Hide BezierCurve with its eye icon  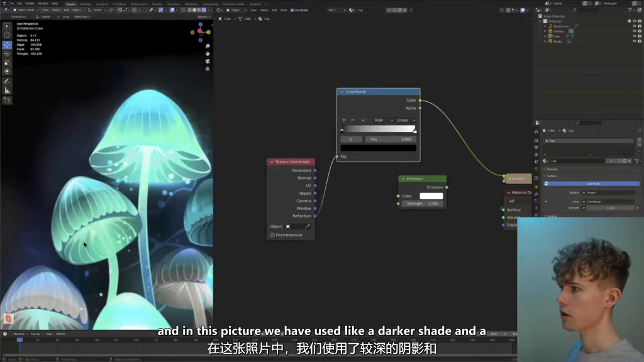click(x=634, y=26)
